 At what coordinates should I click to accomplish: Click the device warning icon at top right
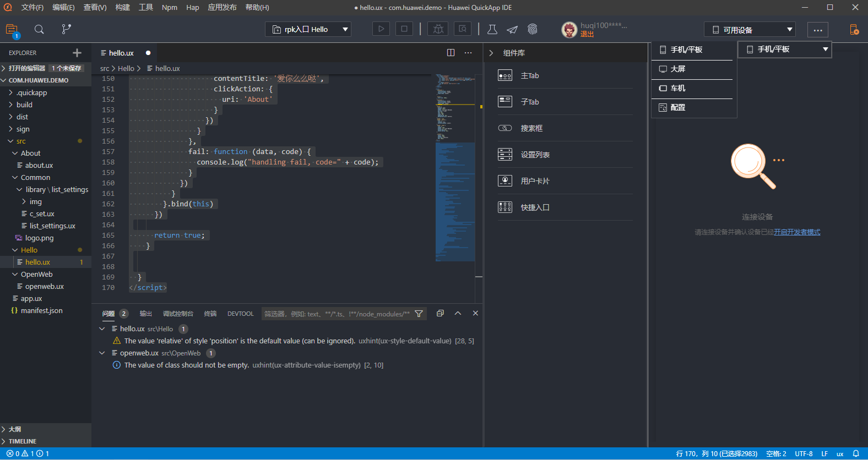(x=854, y=30)
